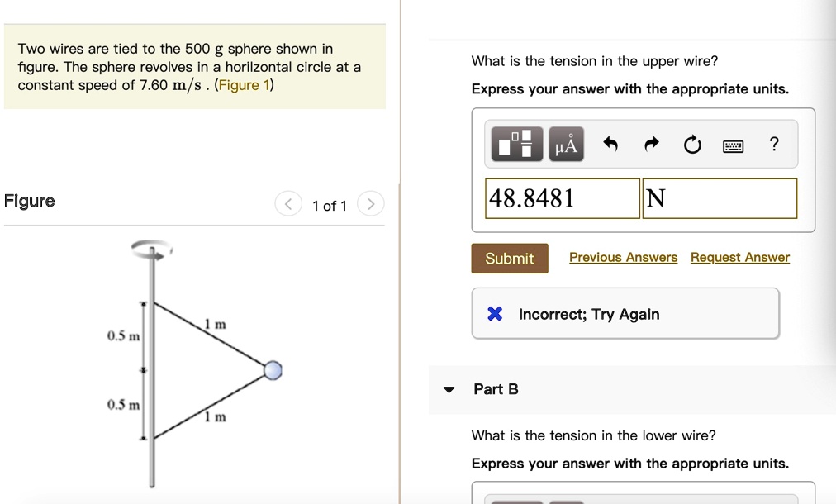Redo the answer edit

[651, 143]
